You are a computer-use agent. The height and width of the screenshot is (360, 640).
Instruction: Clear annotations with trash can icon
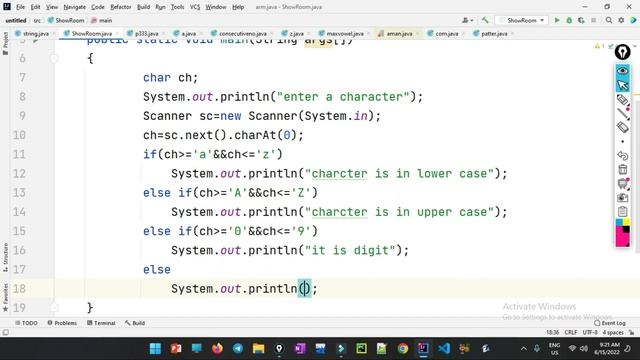tap(622, 169)
